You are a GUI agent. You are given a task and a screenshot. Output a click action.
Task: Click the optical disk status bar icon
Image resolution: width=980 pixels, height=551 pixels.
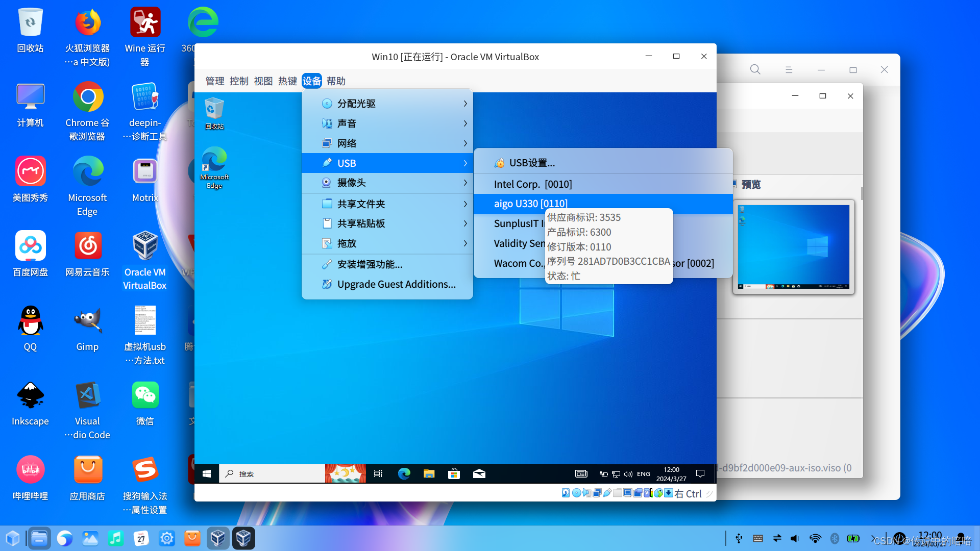[x=576, y=493]
